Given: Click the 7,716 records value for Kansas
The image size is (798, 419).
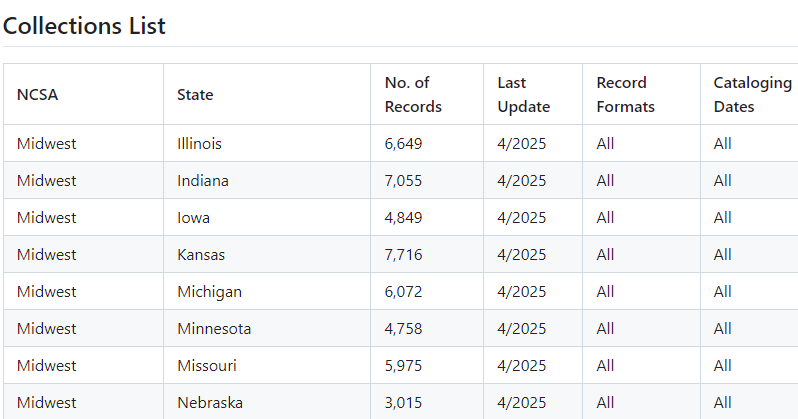Looking at the screenshot, I should tap(403, 255).
